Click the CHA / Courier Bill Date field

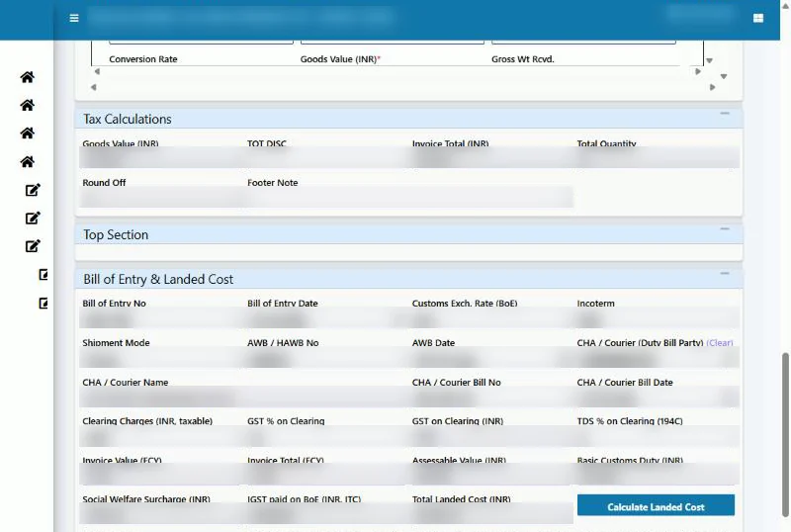(657, 397)
